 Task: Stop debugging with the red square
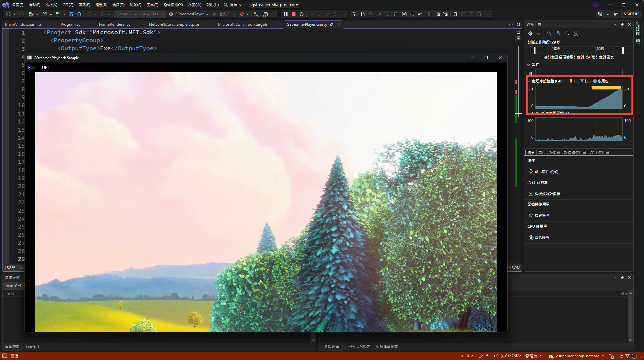pos(293,14)
